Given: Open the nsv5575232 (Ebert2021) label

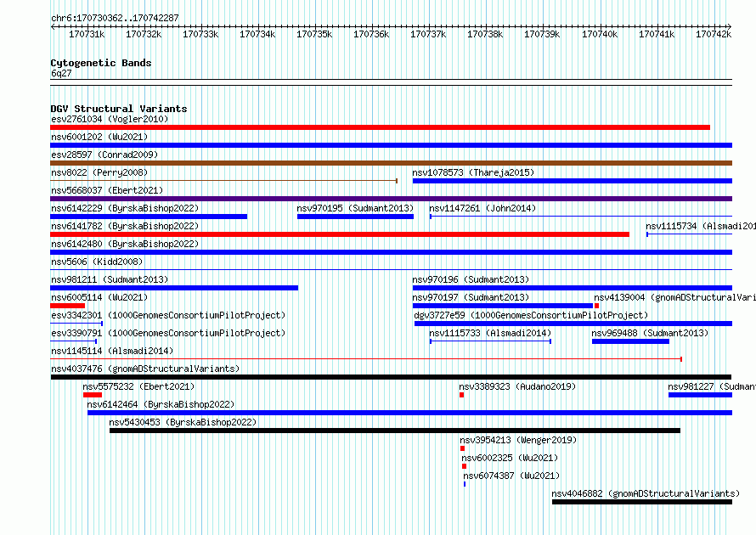Looking at the screenshot, I should click(138, 386).
